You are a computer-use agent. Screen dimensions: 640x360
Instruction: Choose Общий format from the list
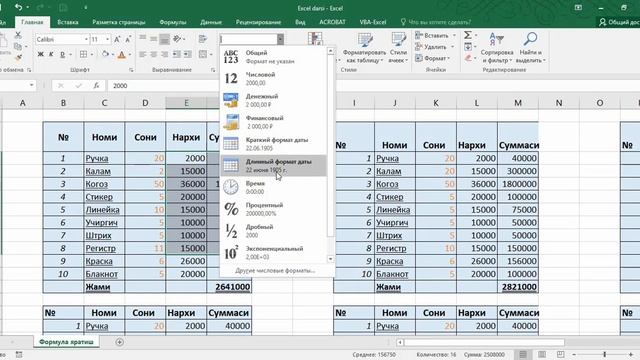(x=273, y=57)
